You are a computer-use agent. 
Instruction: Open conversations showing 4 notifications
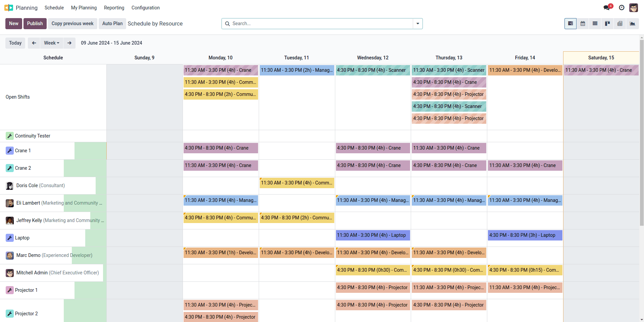point(607,7)
